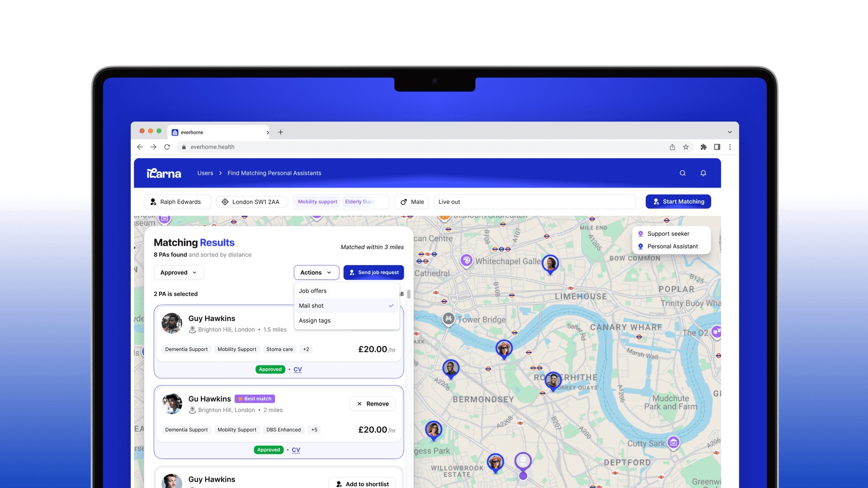Open the London SW1 2AA location field
868x488 pixels.
(252, 202)
